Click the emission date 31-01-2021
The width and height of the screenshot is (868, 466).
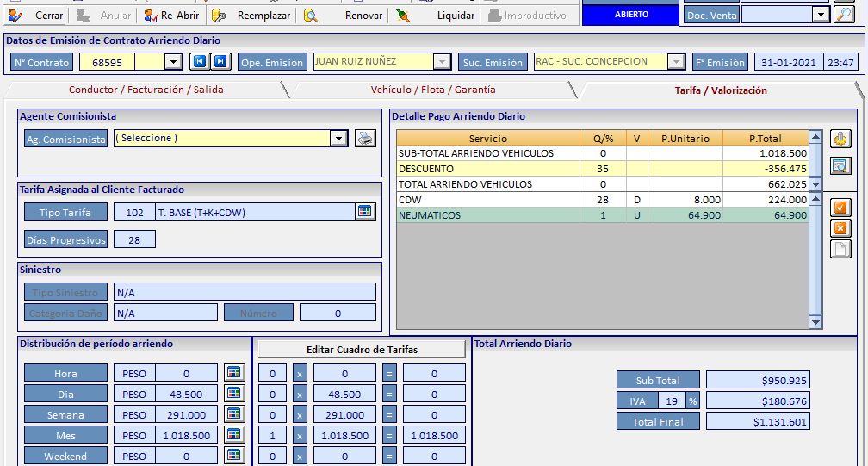pyautogui.click(x=788, y=62)
